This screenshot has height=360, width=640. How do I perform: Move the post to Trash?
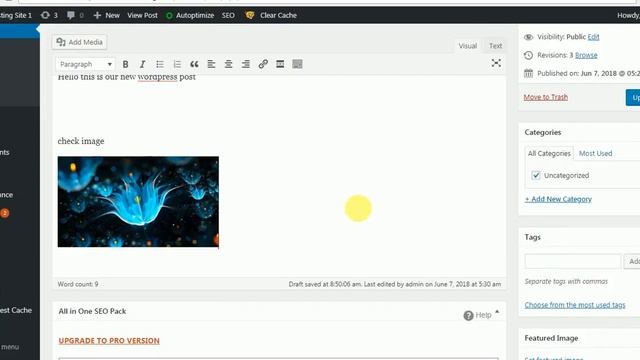[545, 97]
